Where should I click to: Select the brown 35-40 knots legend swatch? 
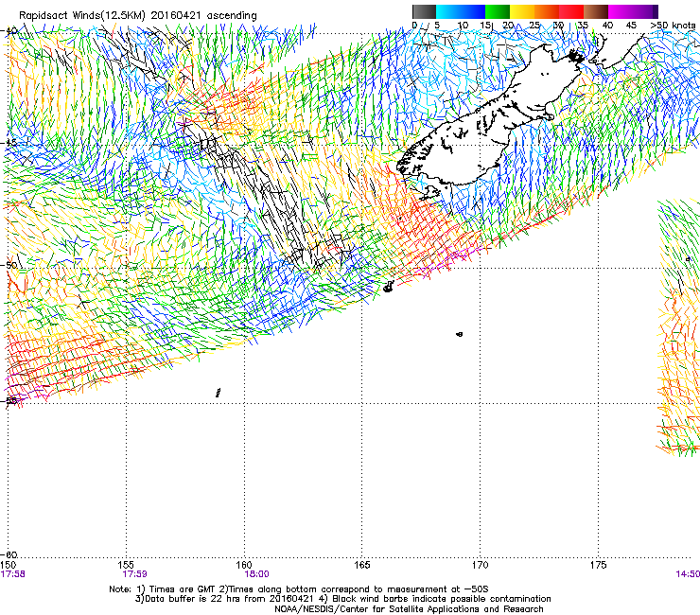(x=596, y=11)
